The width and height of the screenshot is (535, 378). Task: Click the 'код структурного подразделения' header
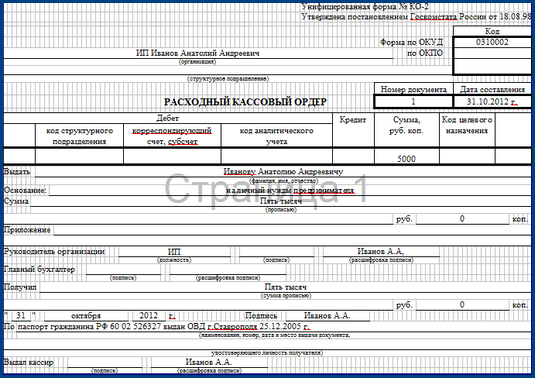click(79, 136)
